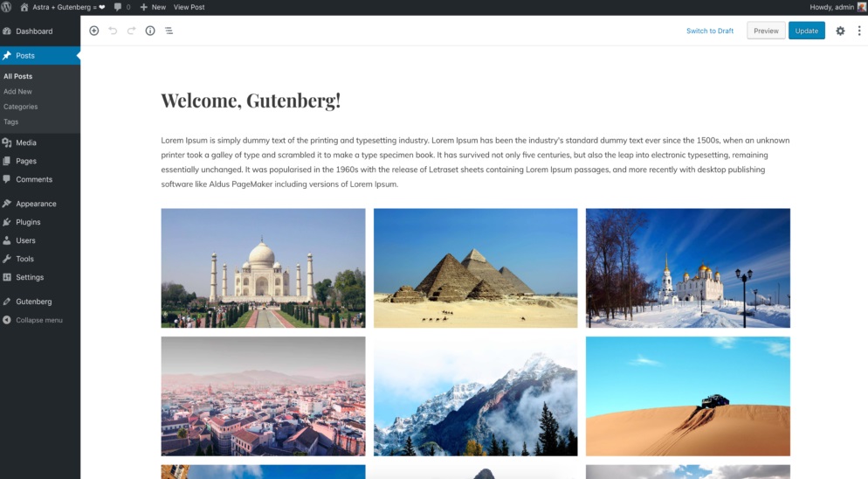Open All Posts submenu item
The image size is (868, 479).
pyautogui.click(x=17, y=77)
